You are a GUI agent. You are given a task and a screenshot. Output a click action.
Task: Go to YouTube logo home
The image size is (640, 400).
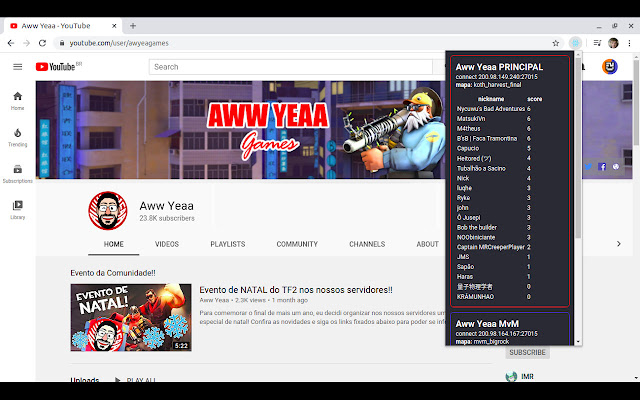[x=56, y=67]
